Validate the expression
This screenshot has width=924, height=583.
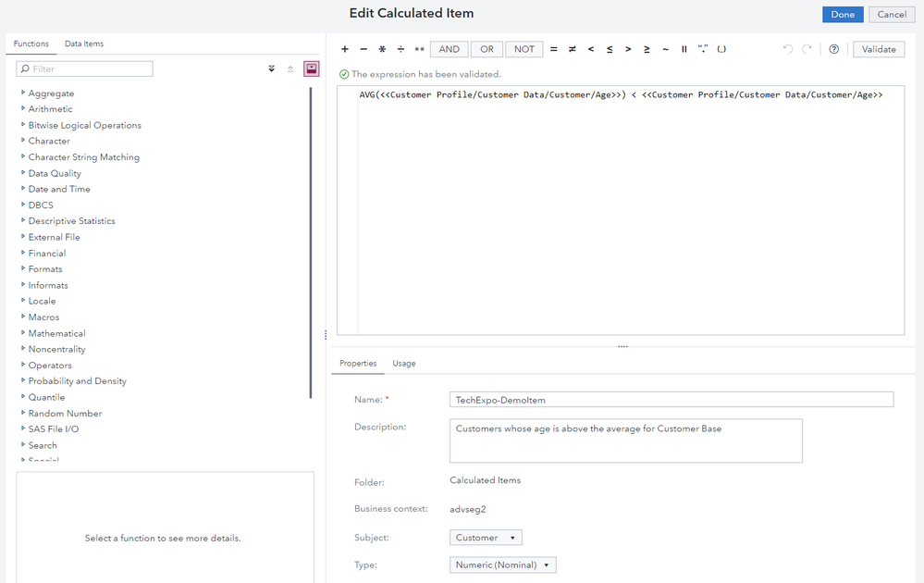[x=879, y=50]
